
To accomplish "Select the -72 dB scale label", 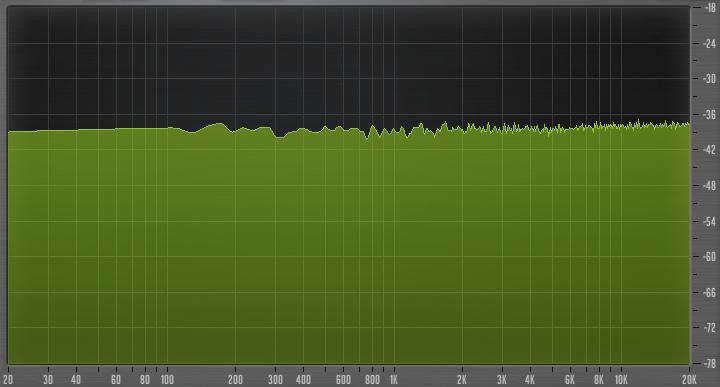I will (709, 327).
